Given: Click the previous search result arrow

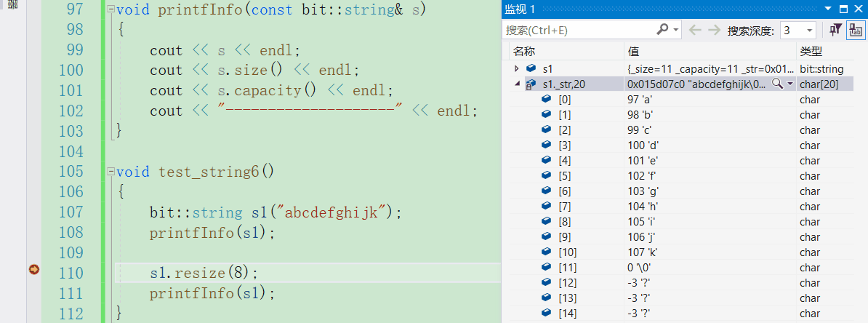Looking at the screenshot, I should pos(695,30).
